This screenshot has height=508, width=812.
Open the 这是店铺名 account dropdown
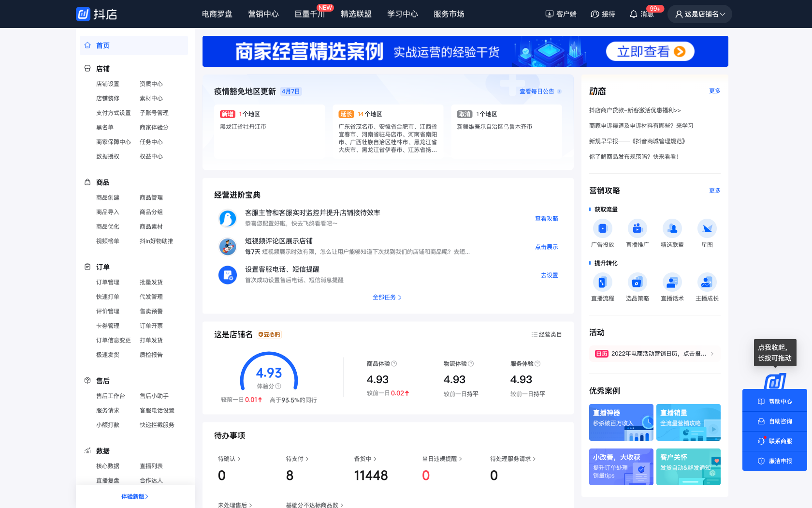700,14
